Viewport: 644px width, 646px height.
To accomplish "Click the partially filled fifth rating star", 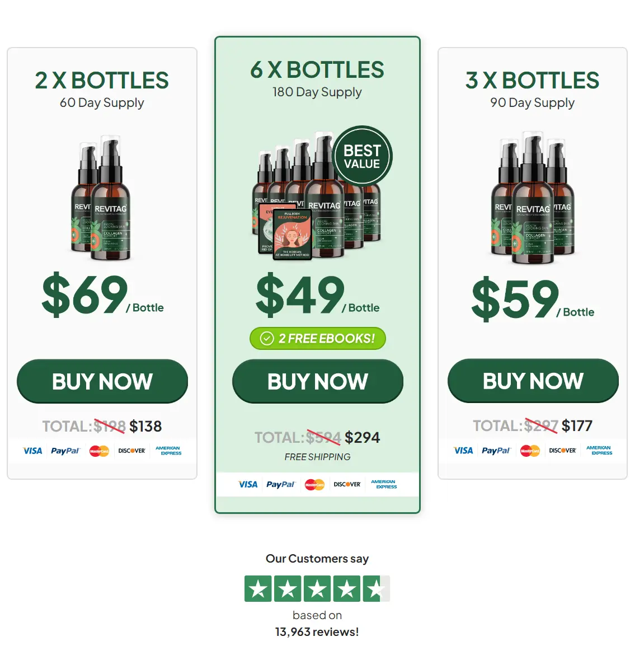I will (377, 589).
